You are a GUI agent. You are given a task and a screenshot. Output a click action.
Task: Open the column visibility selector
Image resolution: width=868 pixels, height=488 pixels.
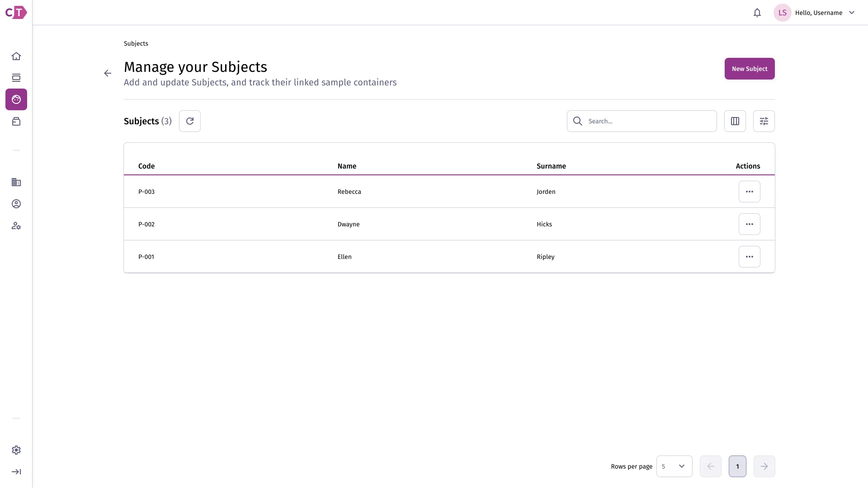735,121
